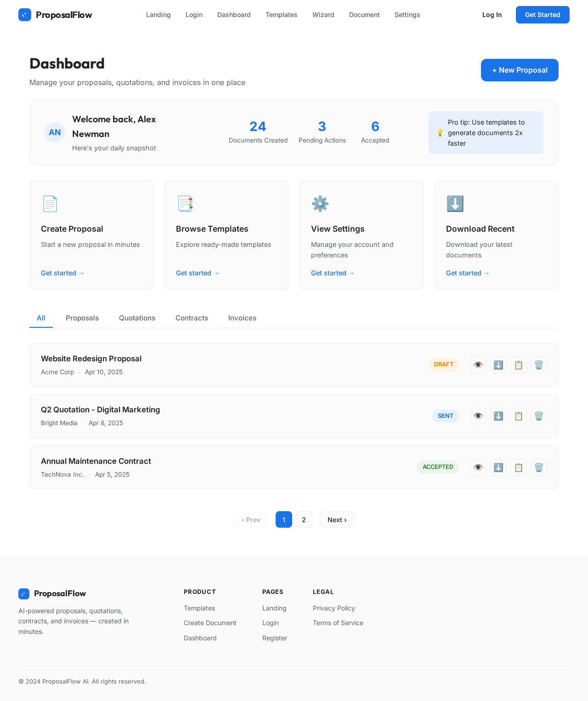Open footer Login link
588x701 pixels.
pyautogui.click(x=271, y=623)
